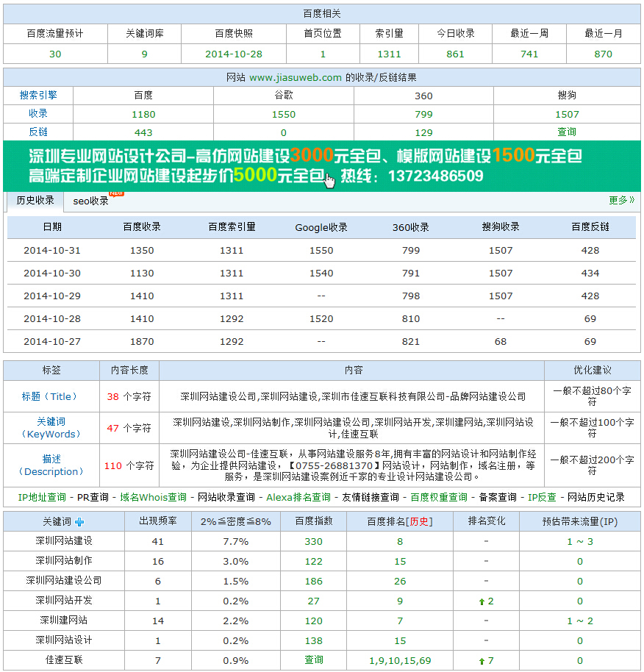Click 最近一月 value 870
The image size is (644, 672).
[x=604, y=54]
